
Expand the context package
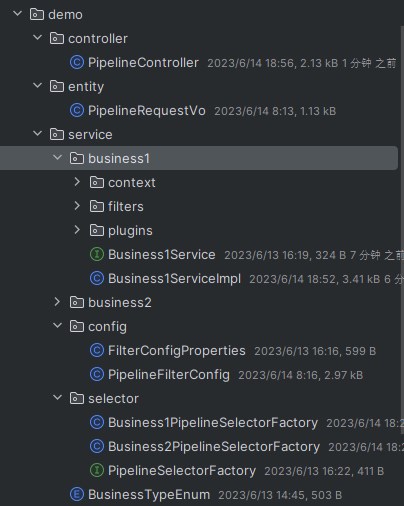[x=77, y=182]
